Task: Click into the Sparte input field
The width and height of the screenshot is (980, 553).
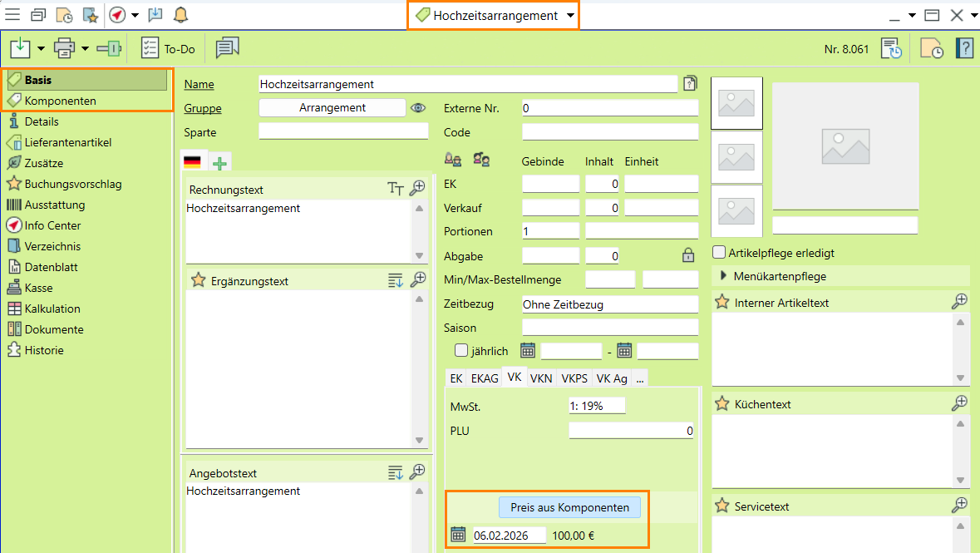Action: point(343,131)
